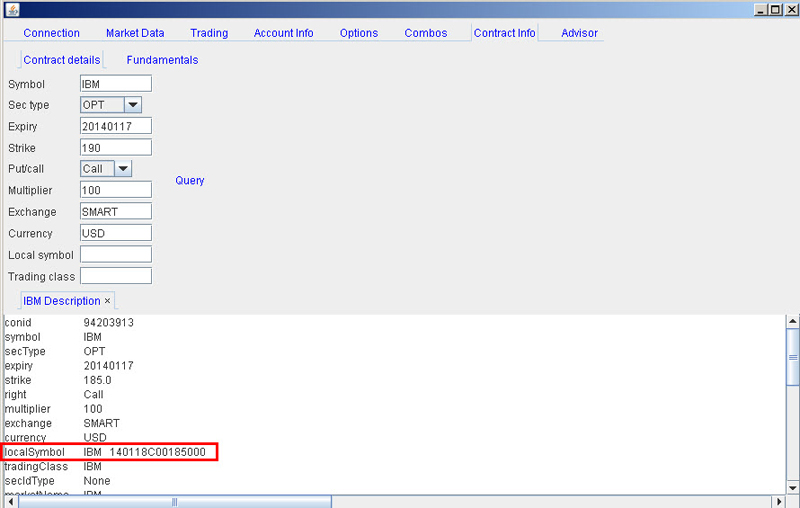Expand the Put/call dropdown arrow

coord(122,169)
